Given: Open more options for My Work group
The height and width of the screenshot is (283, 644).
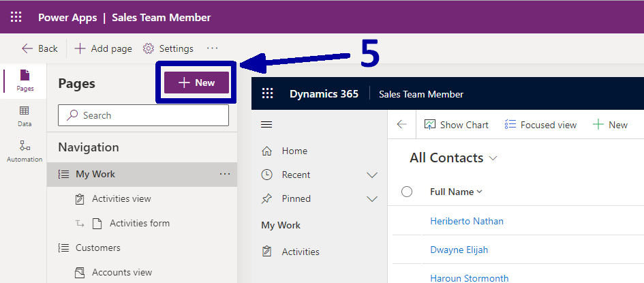Looking at the screenshot, I should (225, 174).
